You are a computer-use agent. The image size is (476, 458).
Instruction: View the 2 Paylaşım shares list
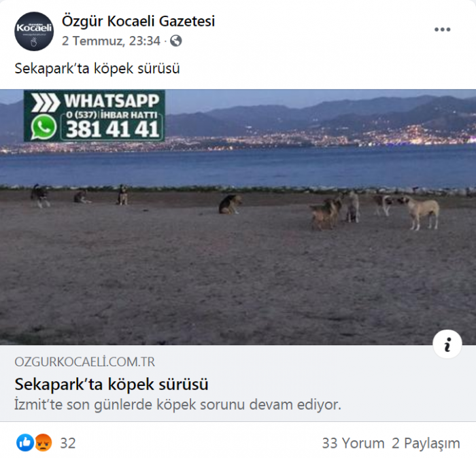426,444
